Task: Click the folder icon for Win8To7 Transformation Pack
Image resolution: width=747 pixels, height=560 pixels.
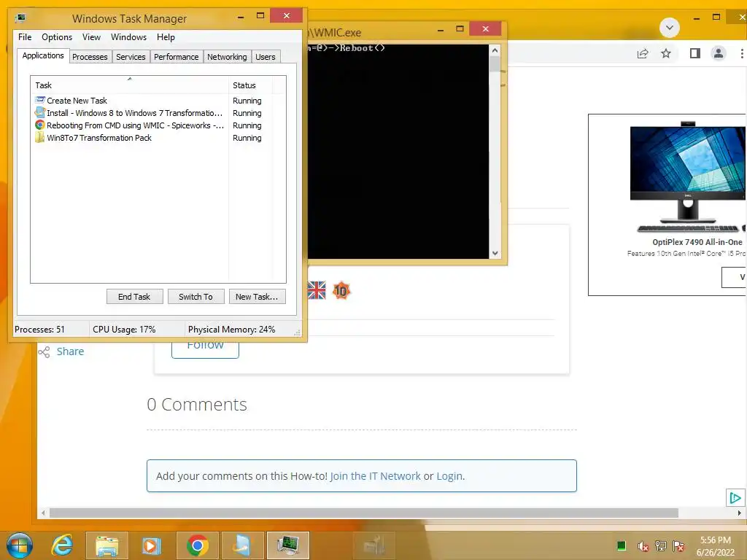Action: [39, 138]
